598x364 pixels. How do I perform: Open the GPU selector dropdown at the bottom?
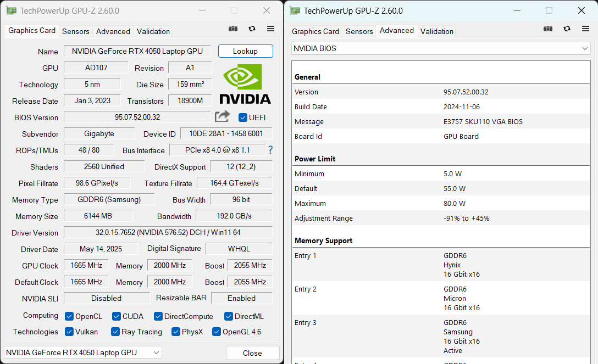click(x=156, y=352)
